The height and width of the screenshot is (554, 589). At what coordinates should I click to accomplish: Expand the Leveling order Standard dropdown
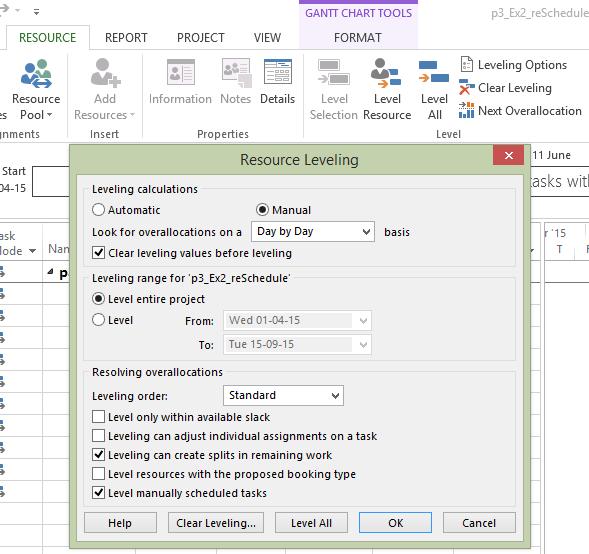point(283,395)
